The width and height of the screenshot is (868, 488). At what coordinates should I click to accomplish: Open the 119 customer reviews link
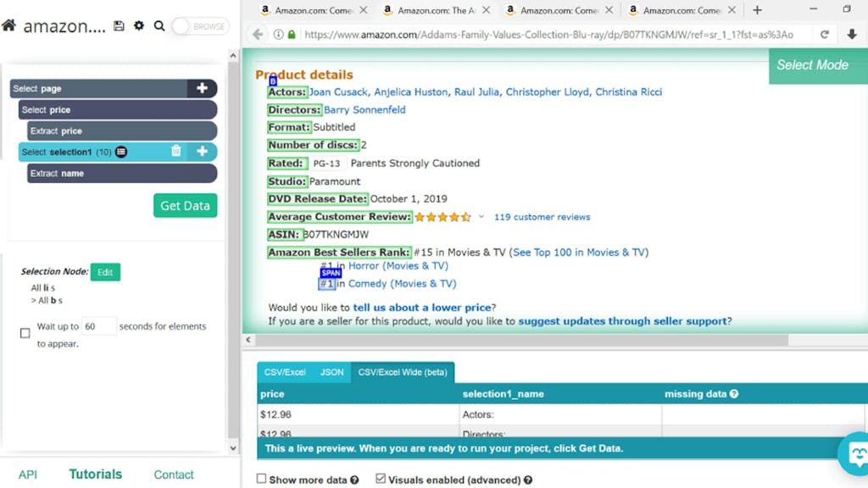pyautogui.click(x=542, y=217)
